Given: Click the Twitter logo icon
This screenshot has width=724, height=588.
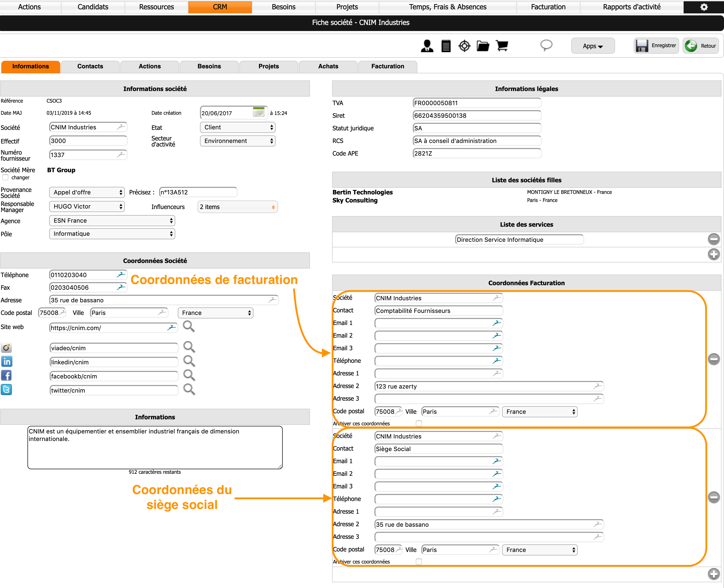Looking at the screenshot, I should (x=7, y=390).
